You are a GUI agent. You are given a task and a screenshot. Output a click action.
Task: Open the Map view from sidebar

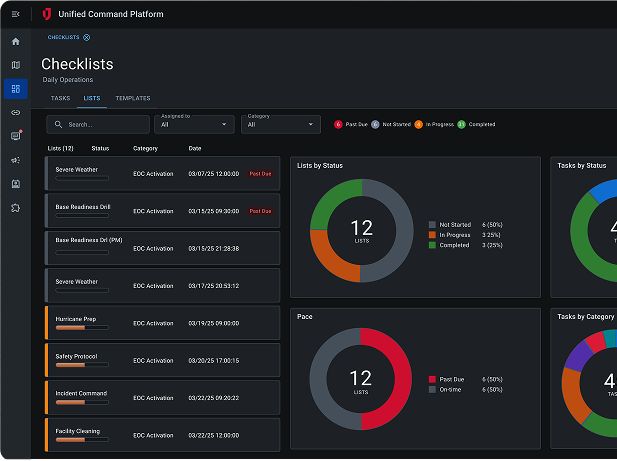coord(15,65)
